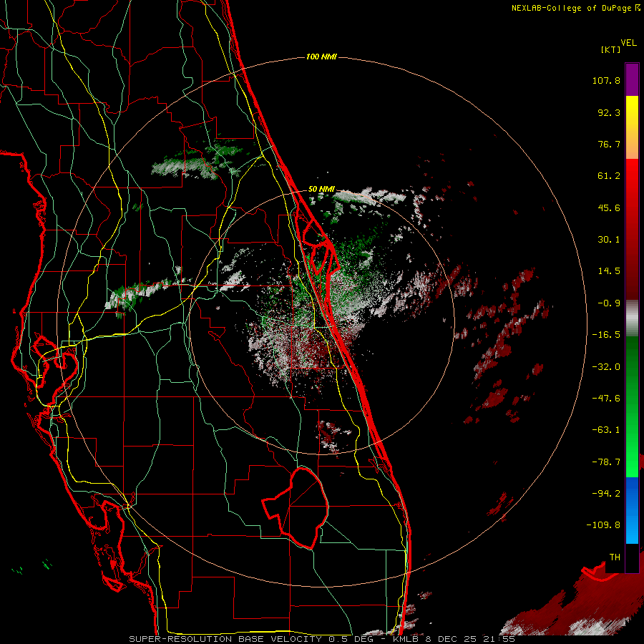644x644 pixels.
Task: Click the -78.7 velocity scale value
Action: click(606, 462)
